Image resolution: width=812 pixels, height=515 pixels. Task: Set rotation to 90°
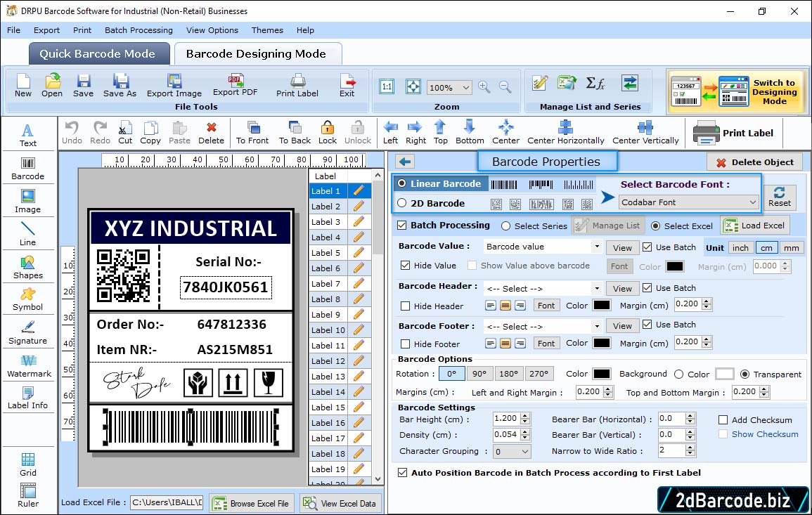[479, 374]
